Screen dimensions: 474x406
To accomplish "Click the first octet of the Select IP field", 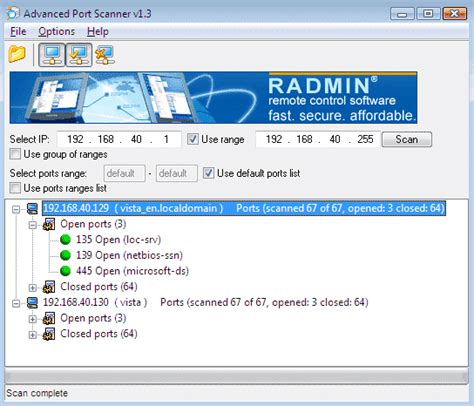I will tap(76, 139).
